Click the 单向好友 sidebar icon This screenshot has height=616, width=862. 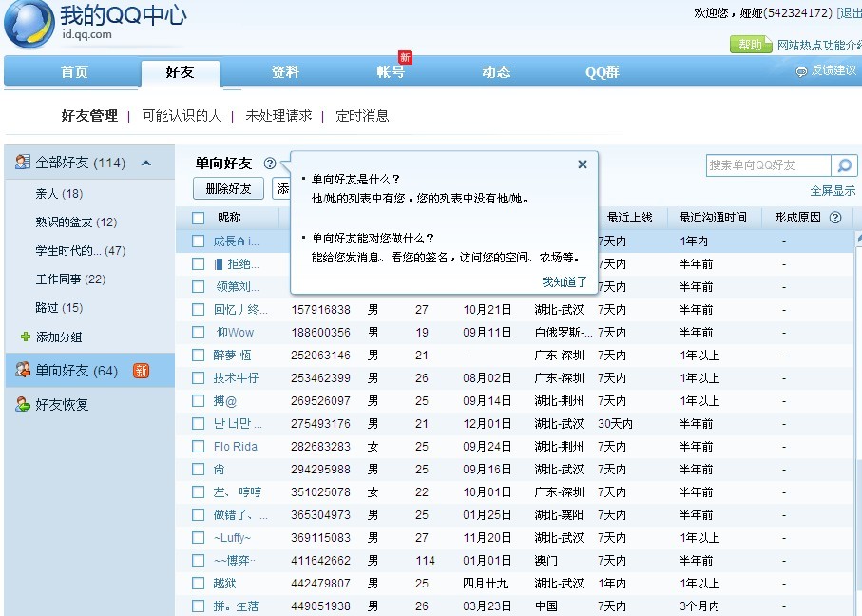point(23,370)
